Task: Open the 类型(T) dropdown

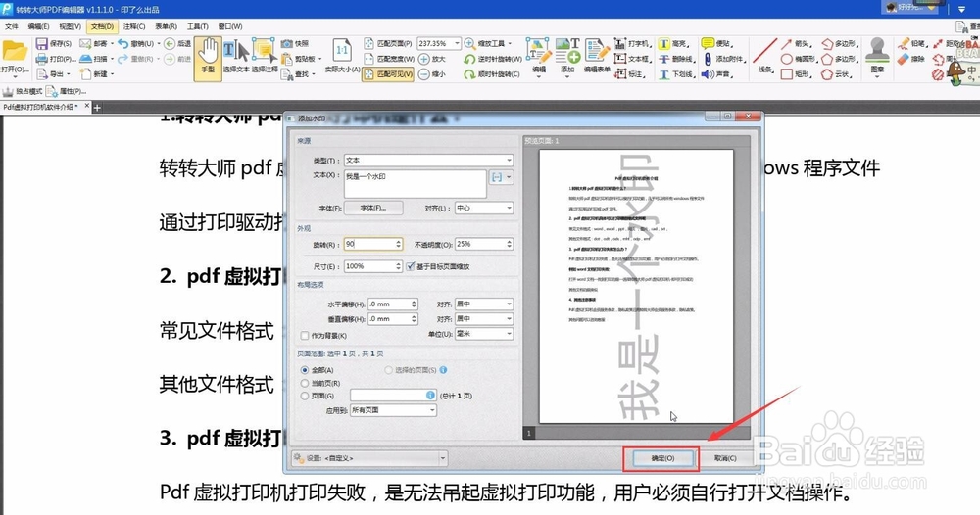Action: [x=429, y=161]
